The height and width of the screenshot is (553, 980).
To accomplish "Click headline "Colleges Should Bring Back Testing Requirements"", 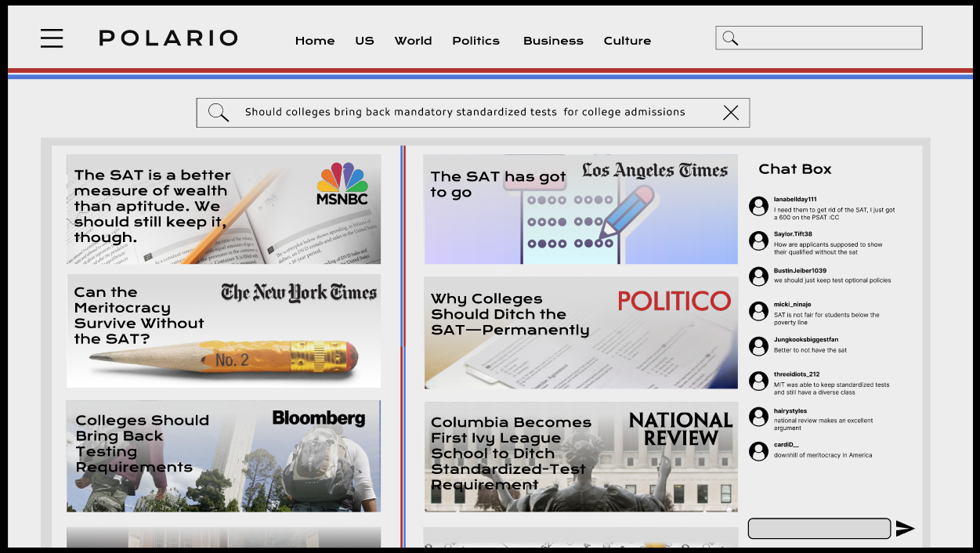I will point(143,444).
